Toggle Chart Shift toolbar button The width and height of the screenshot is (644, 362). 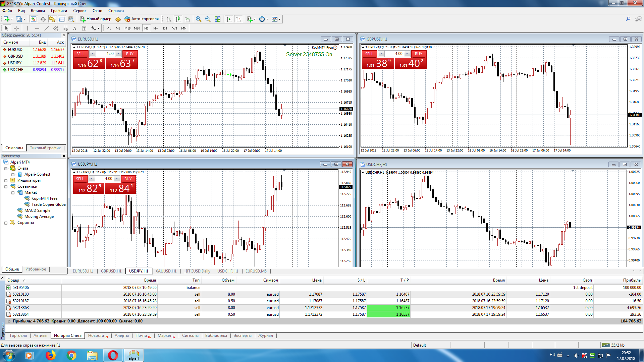click(238, 19)
